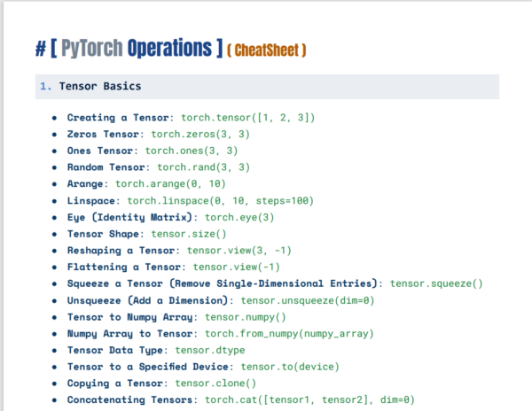Click the code 'torch.cat([tensor1, tensor2], dim=0)'
Screen dimensions: 532x411
click(309, 400)
